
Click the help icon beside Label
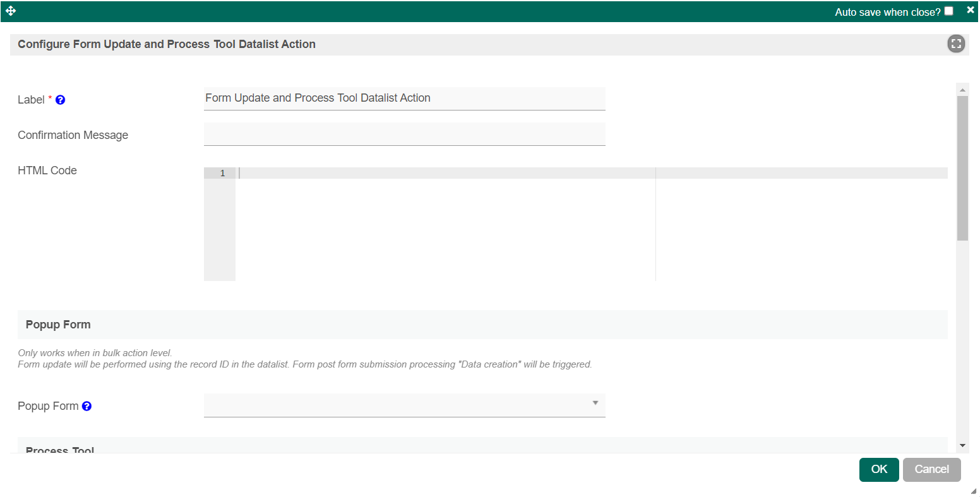[61, 100]
